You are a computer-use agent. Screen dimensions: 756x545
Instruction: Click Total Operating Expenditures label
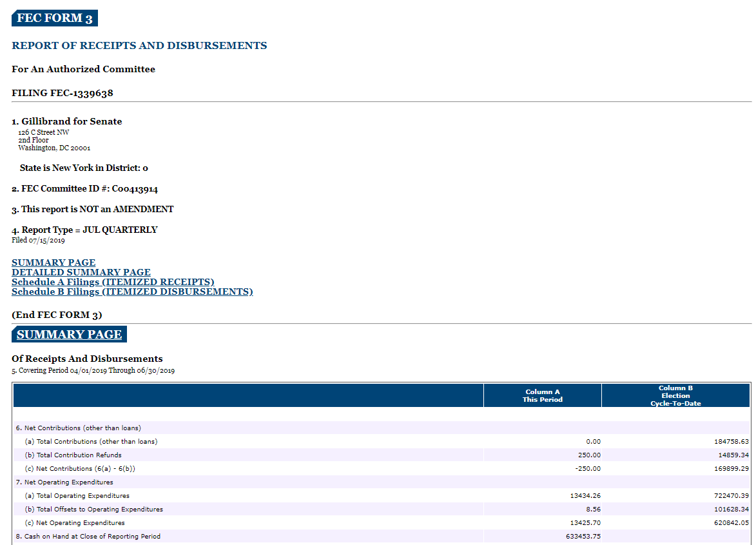77,495
